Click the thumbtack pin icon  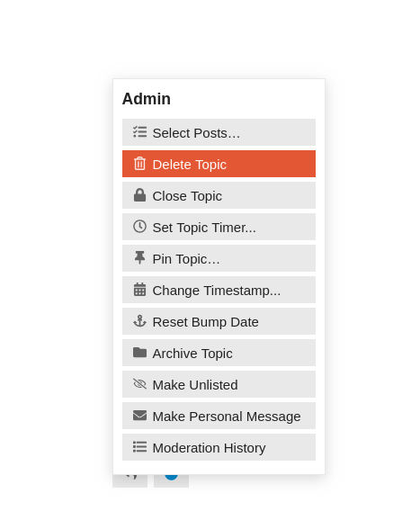[139, 257]
